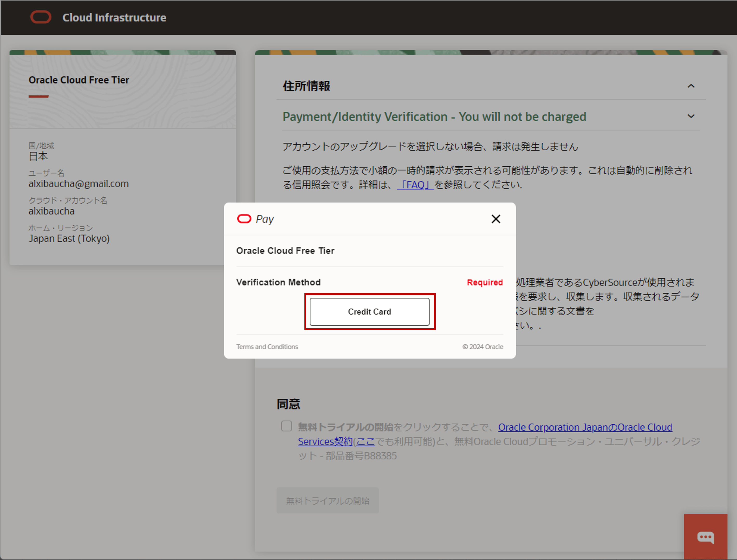The image size is (737, 560).
Task: Collapse the 住所情報 section chevron
Action: (691, 86)
